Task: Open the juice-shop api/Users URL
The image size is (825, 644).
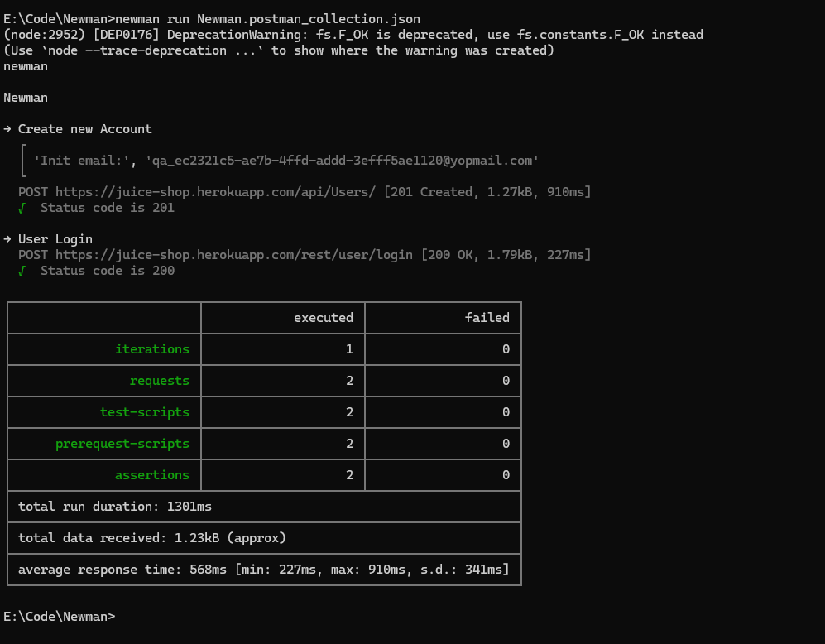Action: pos(219,192)
